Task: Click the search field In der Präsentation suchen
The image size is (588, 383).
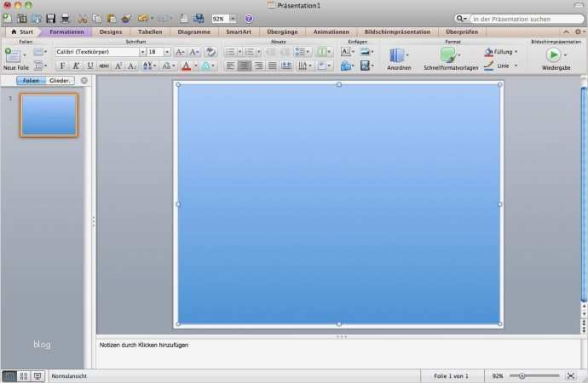Action: (x=527, y=19)
